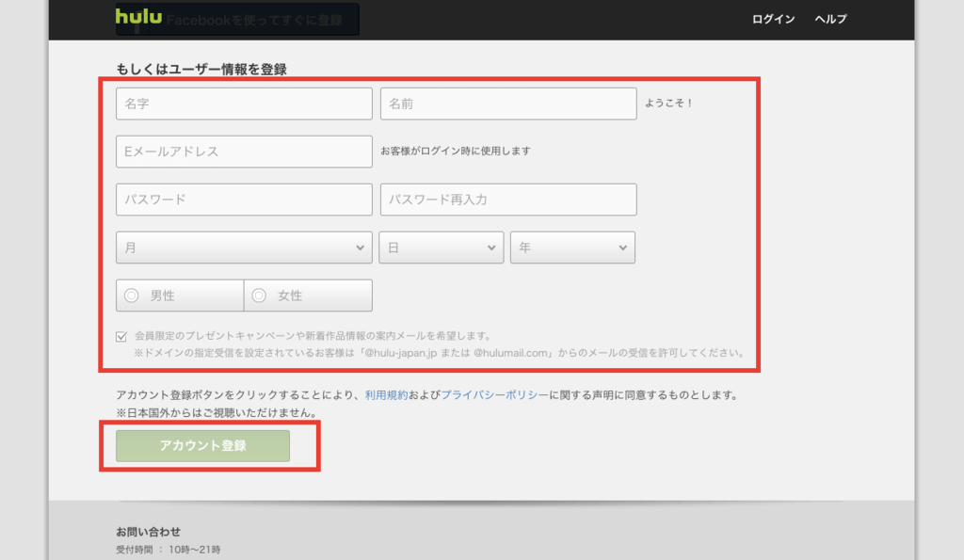Focus the パスワード input field
The width and height of the screenshot is (964, 560).
pos(244,200)
